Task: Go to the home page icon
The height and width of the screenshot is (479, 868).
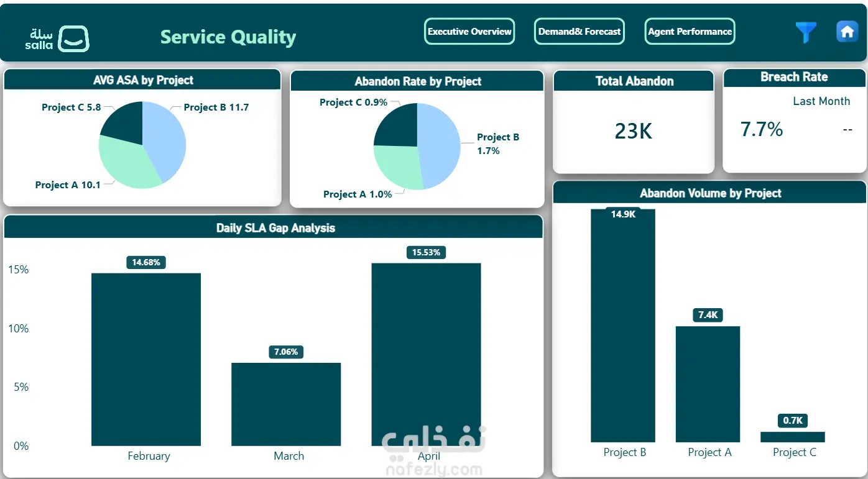Action: 847,32
